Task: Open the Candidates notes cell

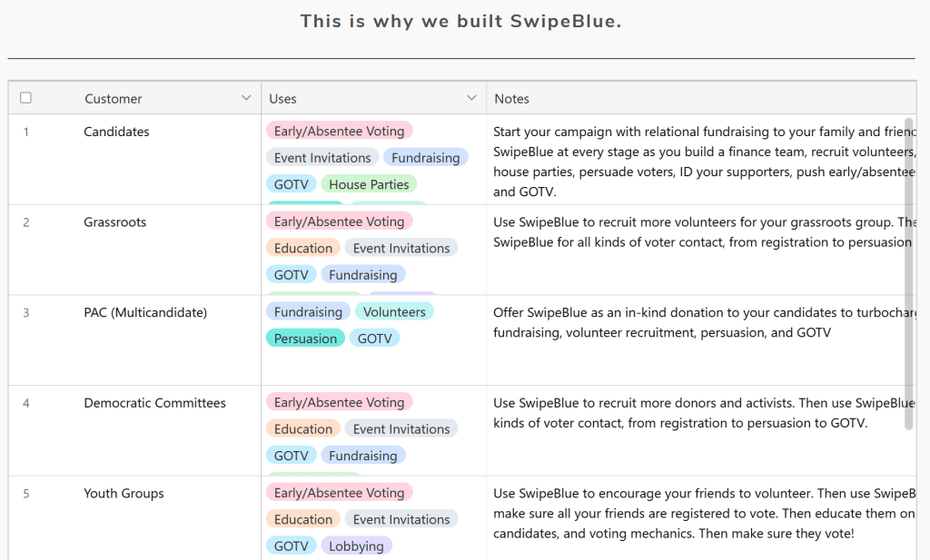Action: pyautogui.click(x=702, y=160)
